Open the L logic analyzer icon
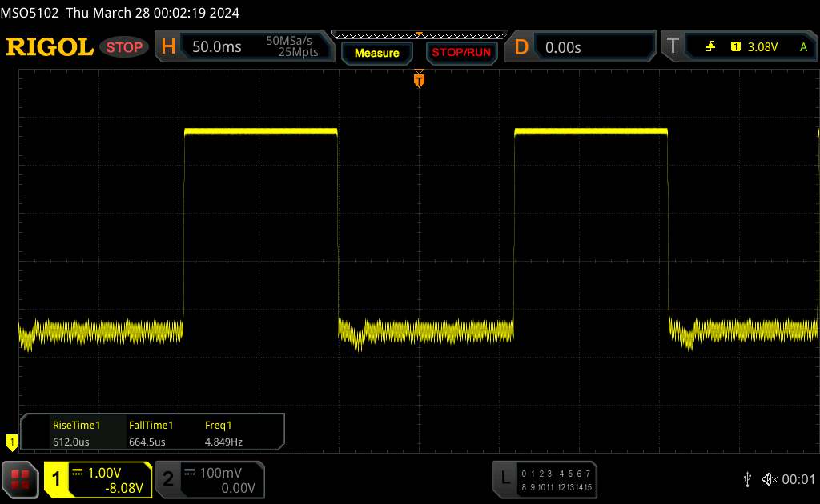 click(x=504, y=478)
